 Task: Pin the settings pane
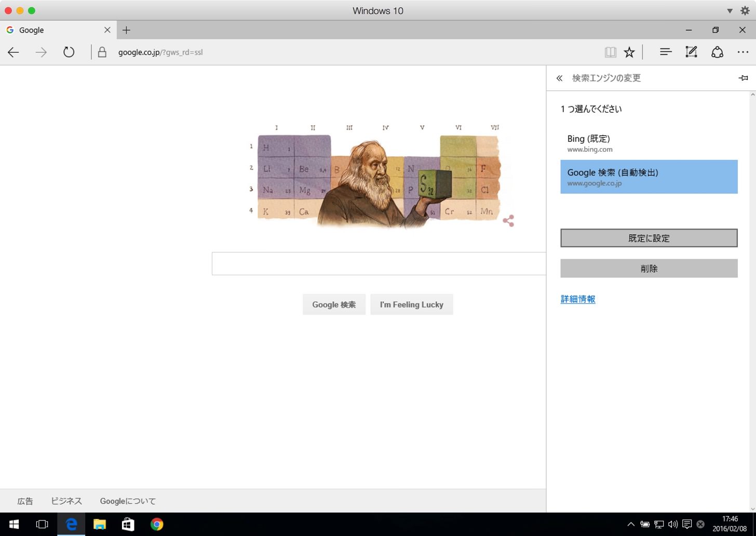[743, 78]
